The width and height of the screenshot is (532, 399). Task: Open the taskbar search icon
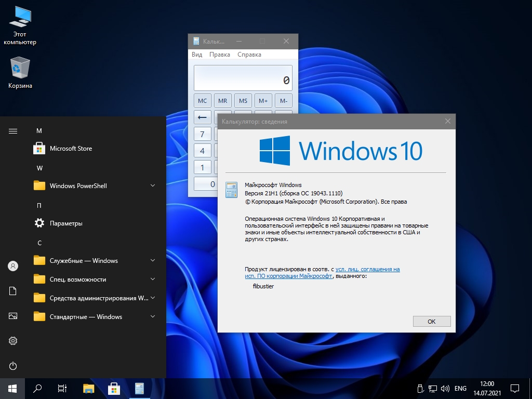(x=37, y=388)
